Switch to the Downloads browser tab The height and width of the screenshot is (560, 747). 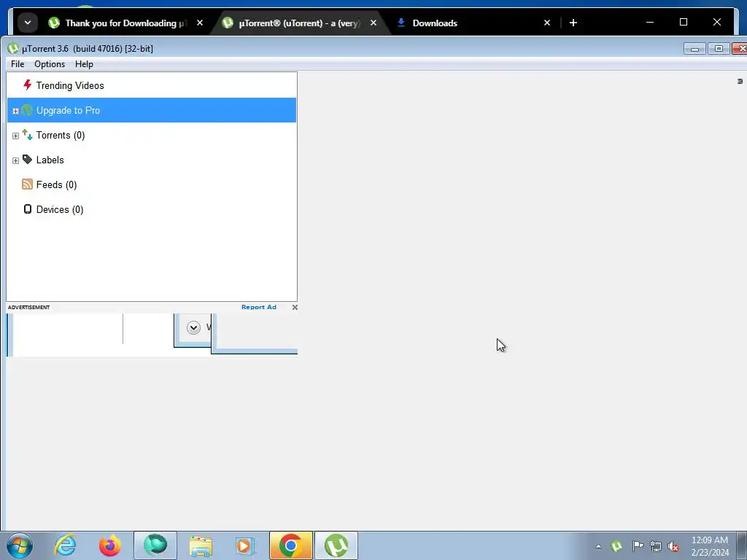point(435,23)
